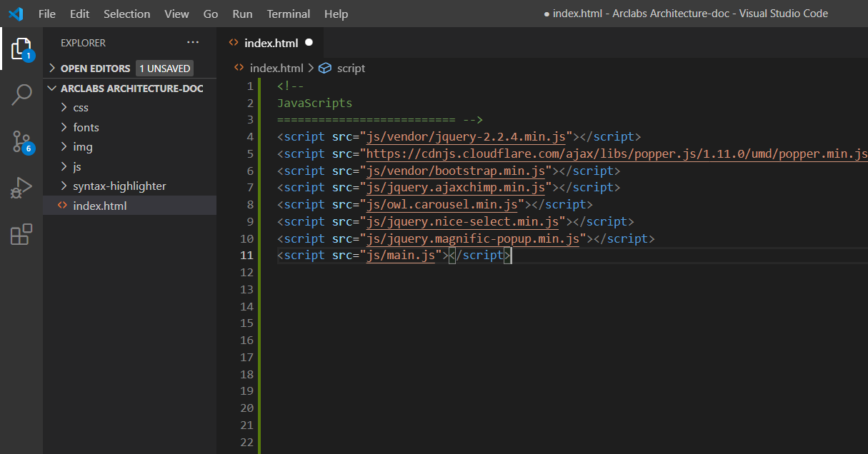Click the unsaved dot on index.html tab
This screenshot has height=454, width=868.
(309, 43)
